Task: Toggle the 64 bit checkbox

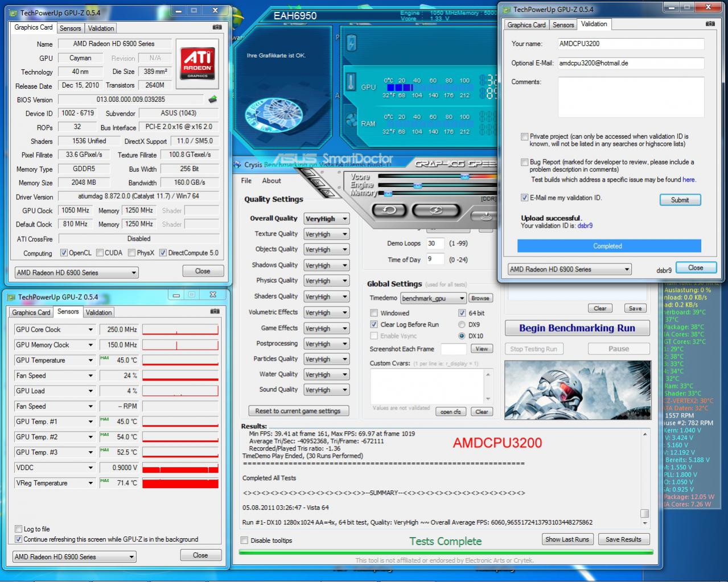Action: pos(462,313)
